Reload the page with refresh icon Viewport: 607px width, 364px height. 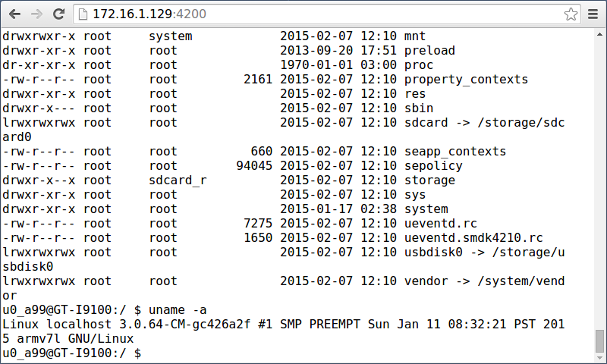59,14
